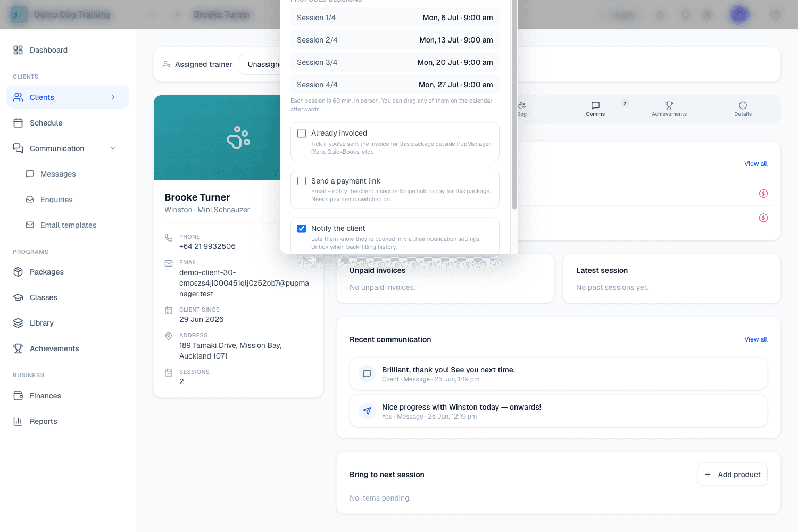The width and height of the screenshot is (798, 532).
Task: Click the Brooke Turner header breadcrumb
Action: pos(222,14)
